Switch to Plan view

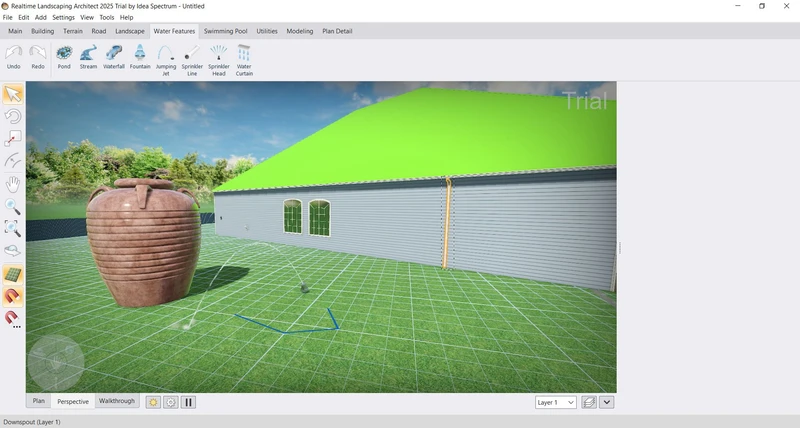[39, 401]
